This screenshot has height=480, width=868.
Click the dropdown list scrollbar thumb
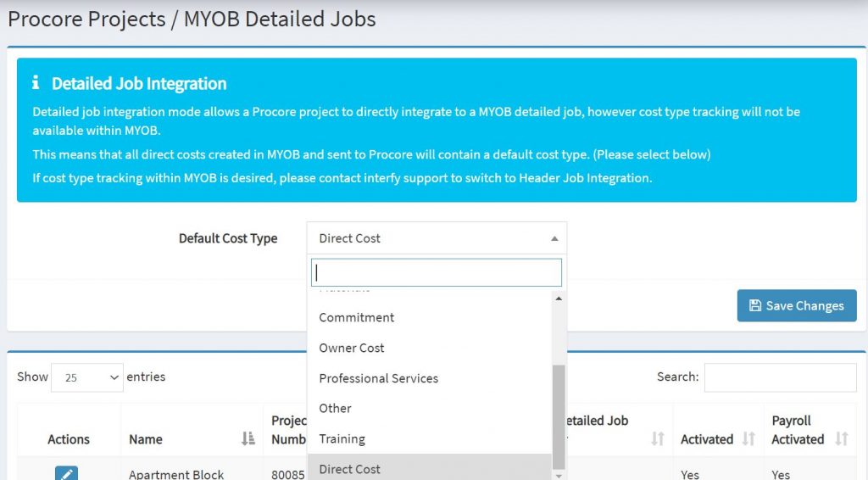pos(559,417)
